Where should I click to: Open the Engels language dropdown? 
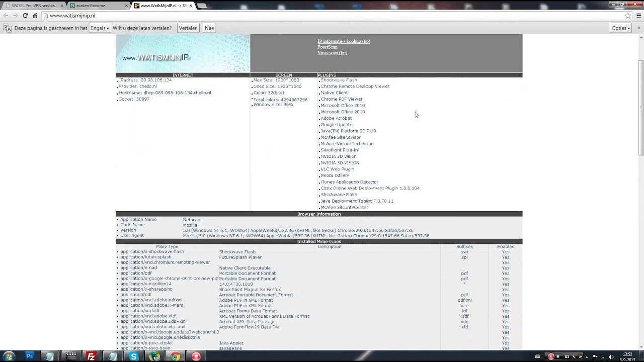100,28
